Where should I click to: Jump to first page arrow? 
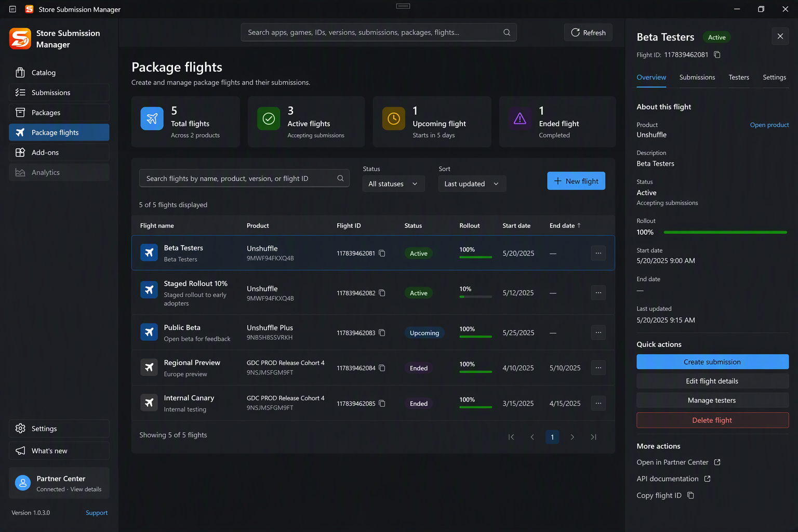[x=511, y=437]
